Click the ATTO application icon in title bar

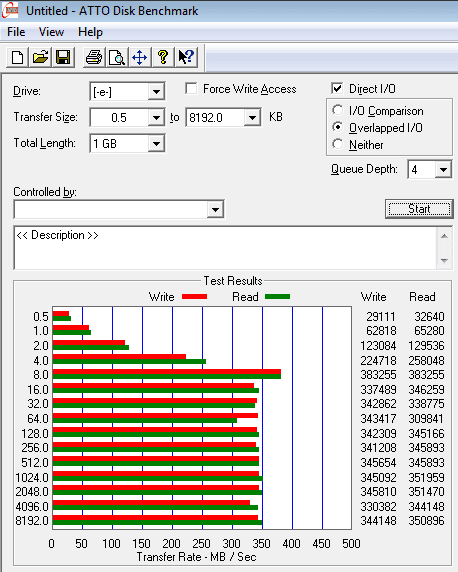pos(10,10)
